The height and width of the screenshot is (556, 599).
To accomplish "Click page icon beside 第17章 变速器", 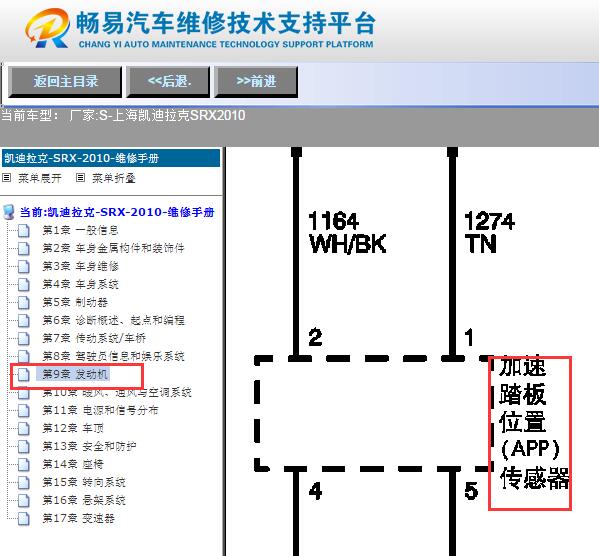I will [24, 519].
